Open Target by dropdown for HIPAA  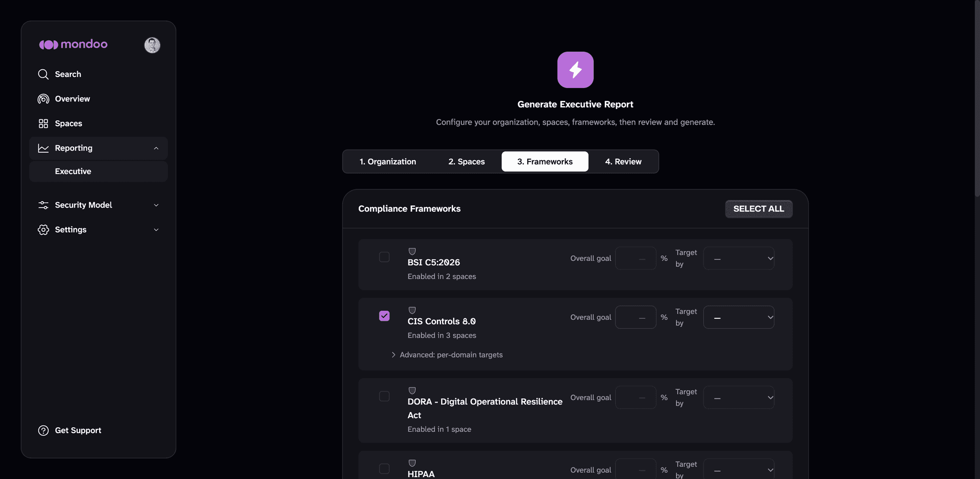(x=739, y=469)
